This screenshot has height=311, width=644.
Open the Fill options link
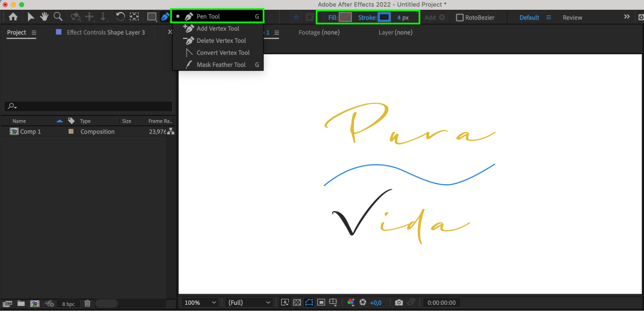pos(332,18)
